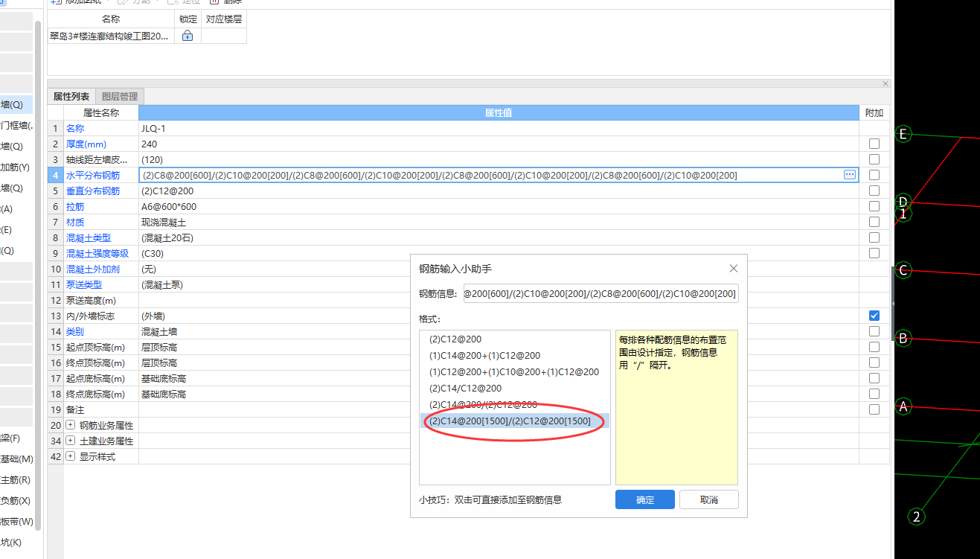This screenshot has height=559, width=980.
Task: Expand the 土建业务属性 group
Action: tap(71, 441)
